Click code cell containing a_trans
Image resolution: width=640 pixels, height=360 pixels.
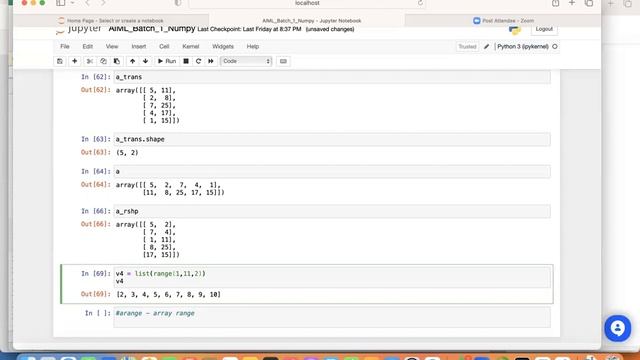(x=332, y=77)
